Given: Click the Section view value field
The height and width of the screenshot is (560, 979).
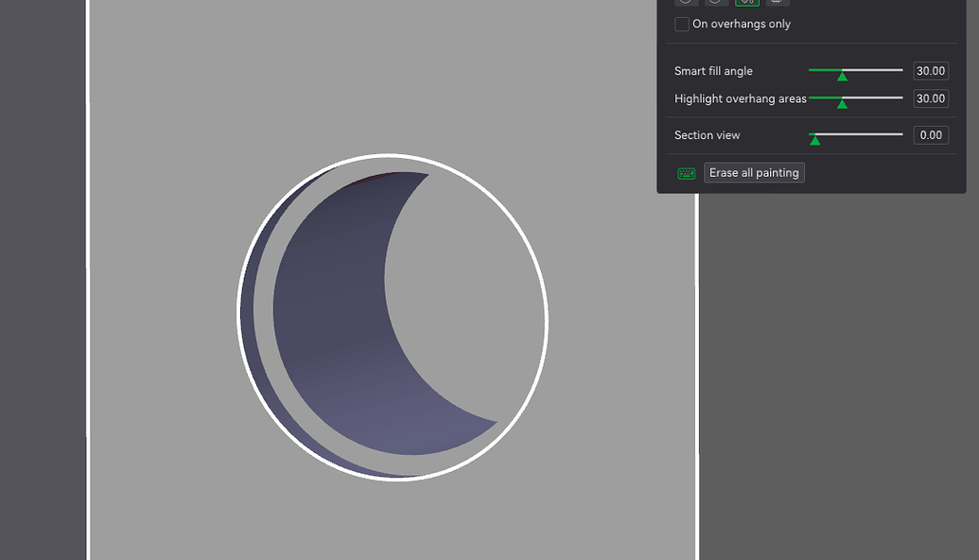Looking at the screenshot, I should [931, 135].
